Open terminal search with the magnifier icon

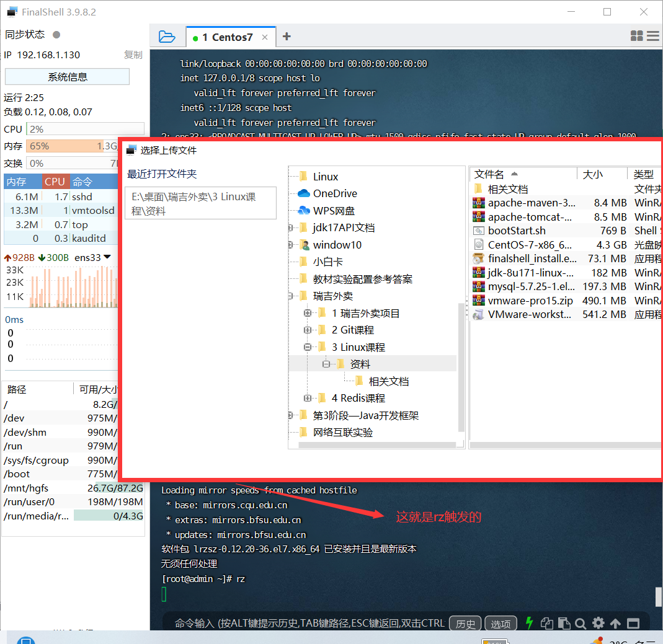point(581,624)
